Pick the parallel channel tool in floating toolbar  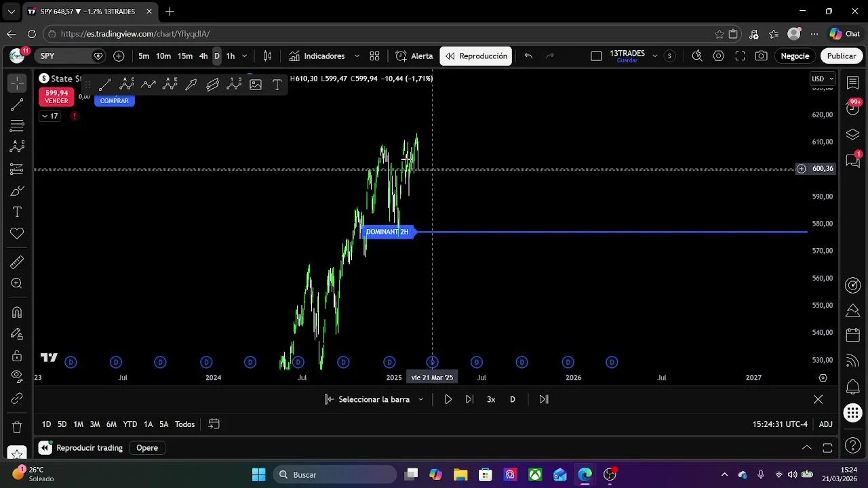pos(213,85)
